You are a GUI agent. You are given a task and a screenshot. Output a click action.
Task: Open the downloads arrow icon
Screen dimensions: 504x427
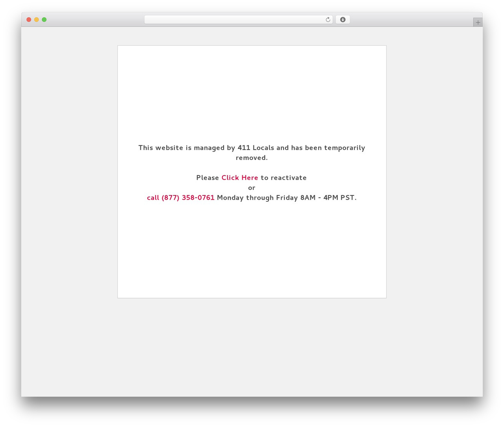(x=343, y=20)
